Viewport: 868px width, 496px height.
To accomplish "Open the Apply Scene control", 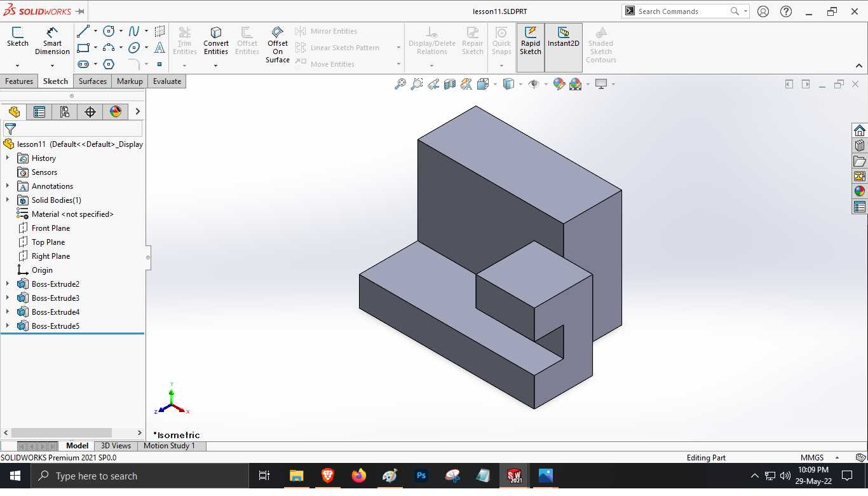I will 576,84.
